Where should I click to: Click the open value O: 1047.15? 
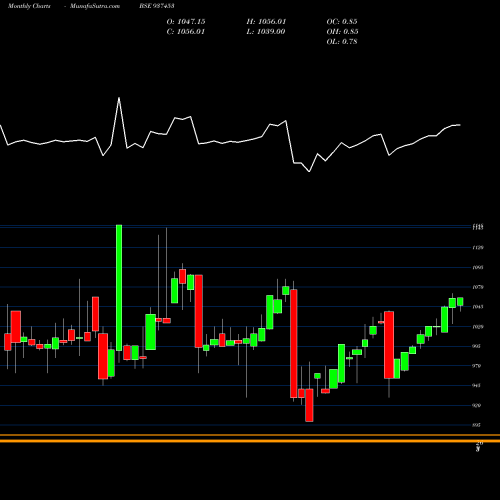186,22
